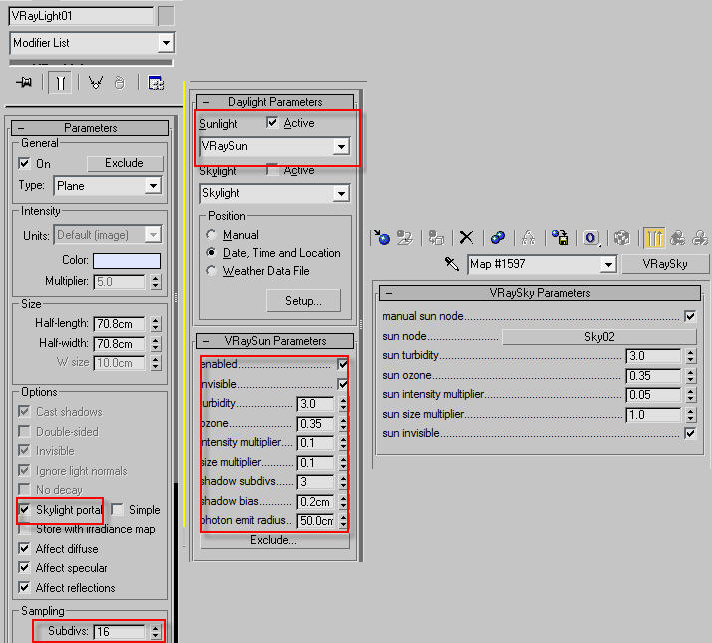This screenshot has width=712, height=643.
Task: Click the Exclude button in General
Action: [124, 163]
